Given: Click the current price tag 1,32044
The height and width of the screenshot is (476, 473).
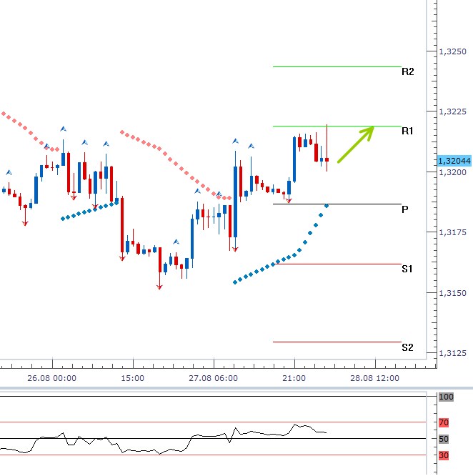Looking at the screenshot, I should point(454,161).
